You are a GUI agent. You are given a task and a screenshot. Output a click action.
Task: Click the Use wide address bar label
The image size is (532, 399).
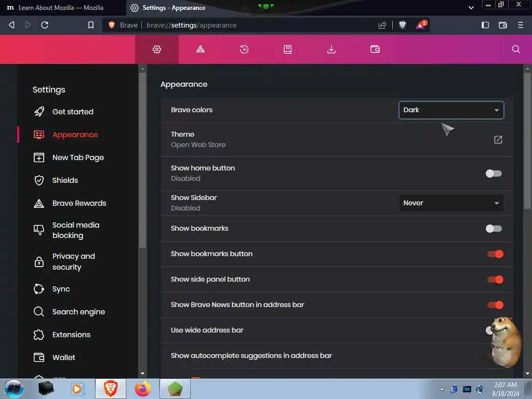[207, 330]
